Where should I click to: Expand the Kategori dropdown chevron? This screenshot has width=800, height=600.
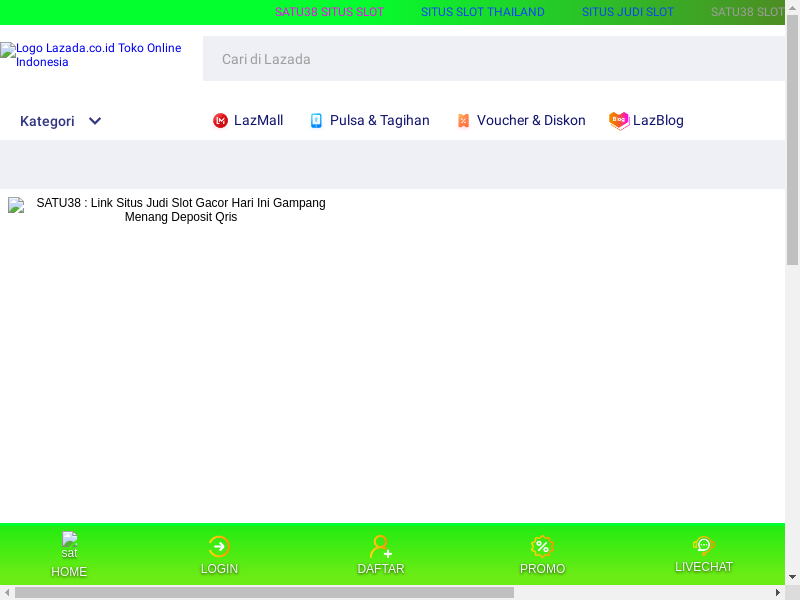(95, 121)
